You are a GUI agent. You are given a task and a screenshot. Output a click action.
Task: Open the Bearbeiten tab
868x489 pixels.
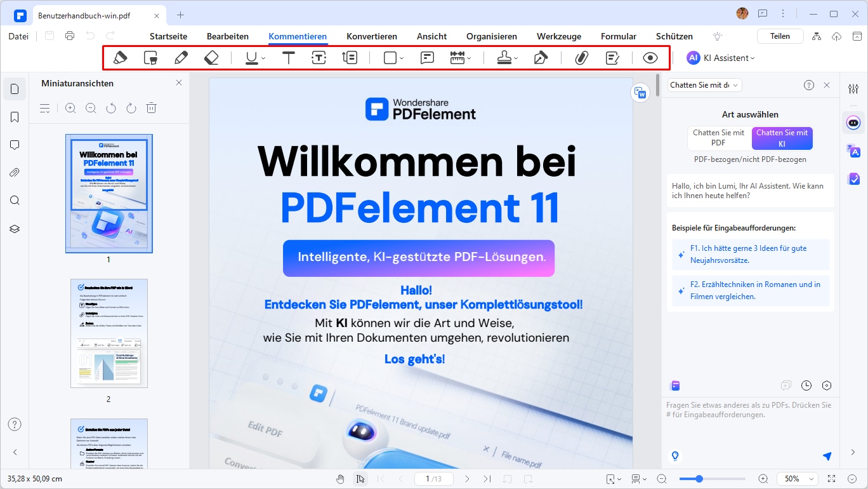(x=228, y=36)
